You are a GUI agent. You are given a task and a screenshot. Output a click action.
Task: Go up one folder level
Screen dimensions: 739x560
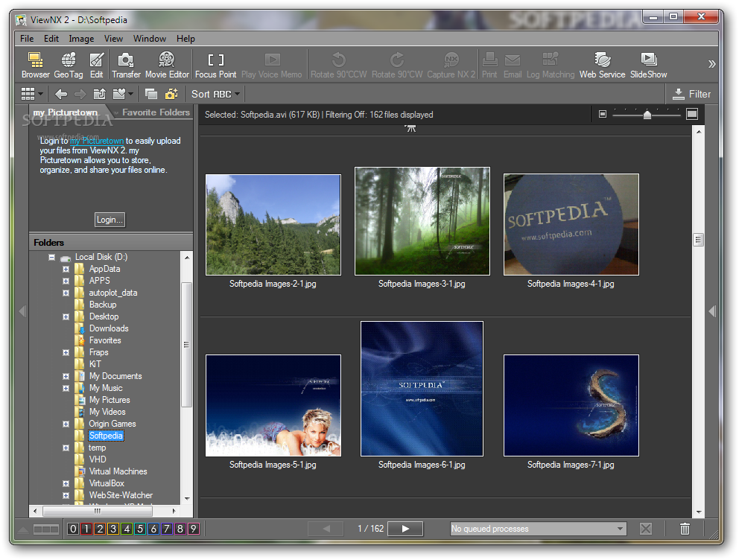click(99, 94)
